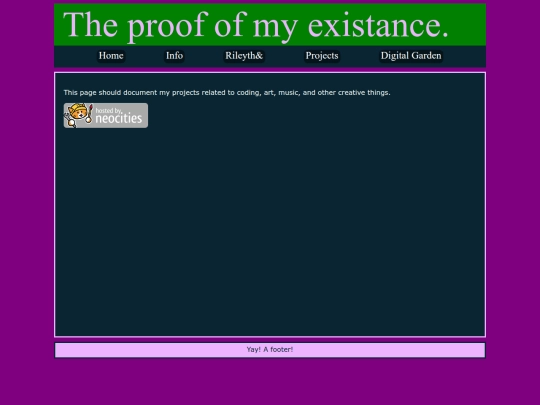Click the hosted by neocities badge
Image resolution: width=540 pixels, height=405 pixels.
tap(106, 115)
